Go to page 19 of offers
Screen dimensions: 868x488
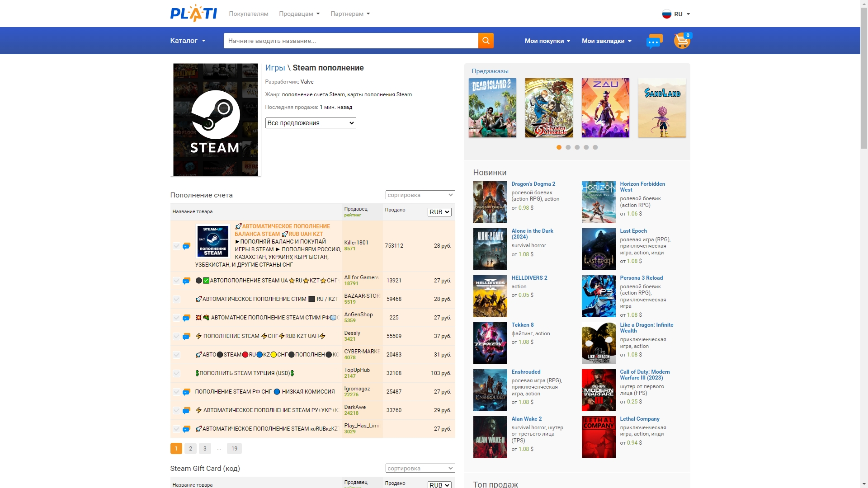(234, 448)
